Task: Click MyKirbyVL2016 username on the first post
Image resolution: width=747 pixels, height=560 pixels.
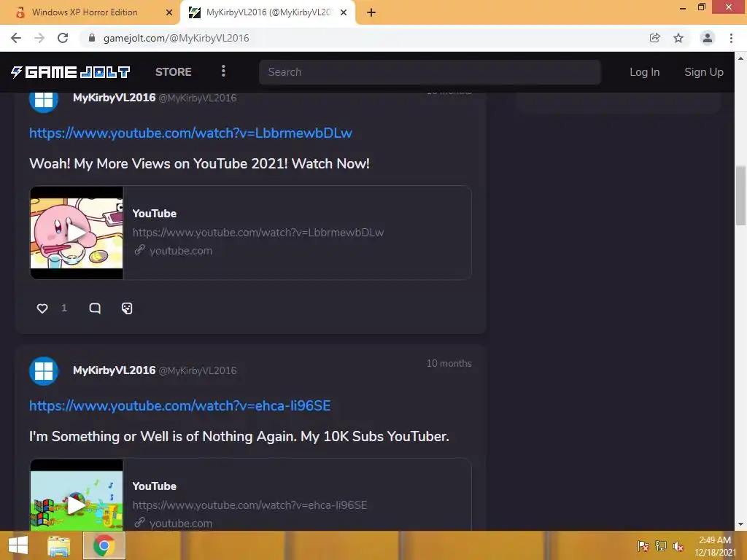Action: click(115, 98)
